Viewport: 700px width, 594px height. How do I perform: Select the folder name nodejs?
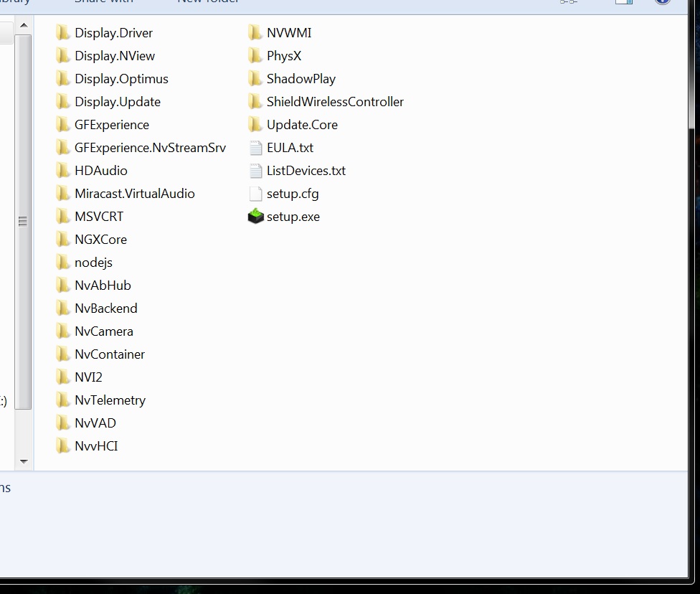[93, 263]
